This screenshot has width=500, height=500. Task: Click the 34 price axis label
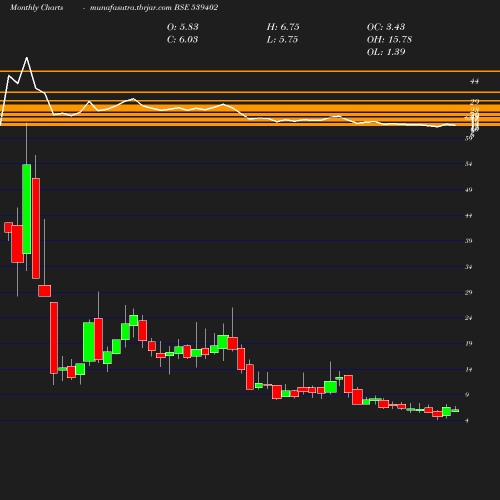469,267
